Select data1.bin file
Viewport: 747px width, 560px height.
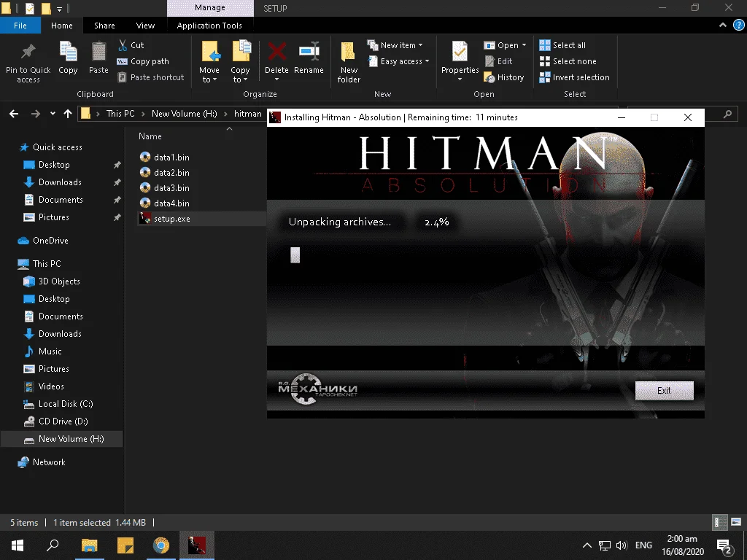click(165, 157)
